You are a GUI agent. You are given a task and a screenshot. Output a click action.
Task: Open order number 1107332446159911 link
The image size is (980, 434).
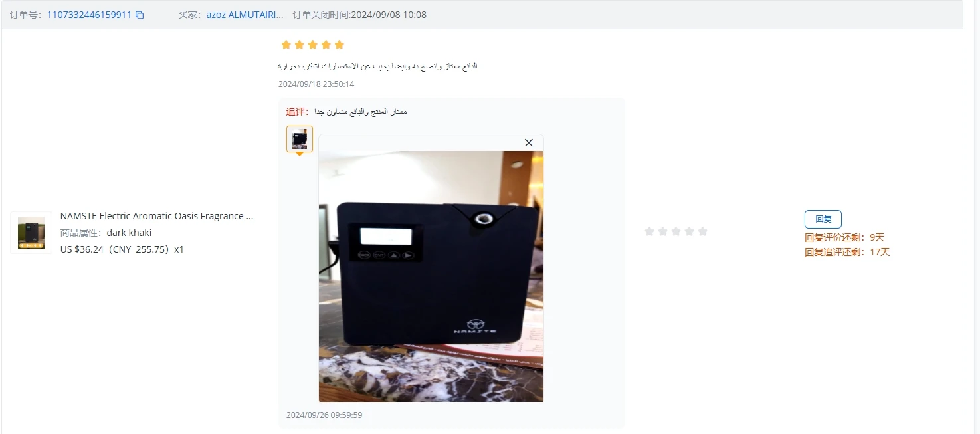[x=89, y=15]
